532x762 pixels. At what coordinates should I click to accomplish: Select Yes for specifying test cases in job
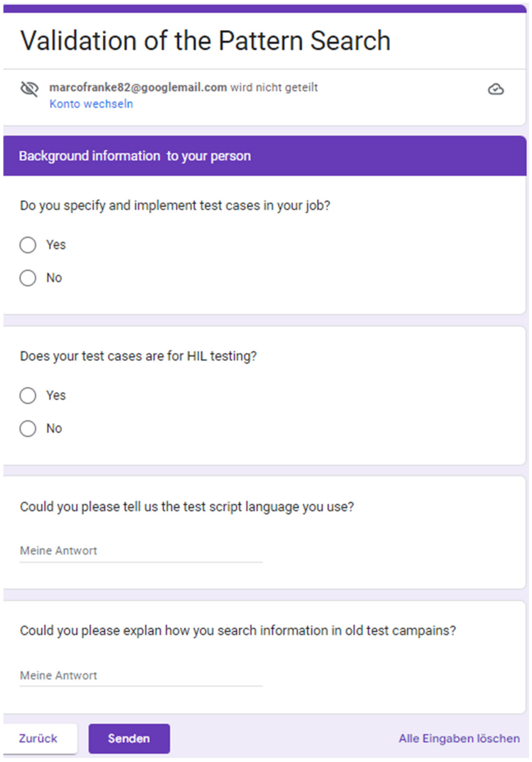(x=28, y=245)
